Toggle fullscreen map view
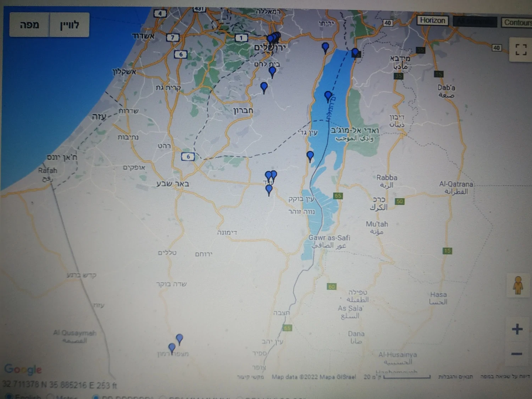This screenshot has width=532, height=399. [520, 49]
